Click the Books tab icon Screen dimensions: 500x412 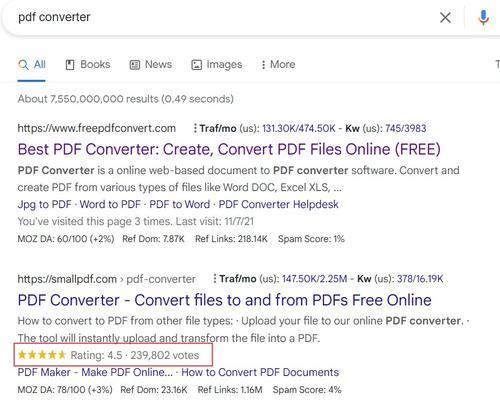(70, 65)
